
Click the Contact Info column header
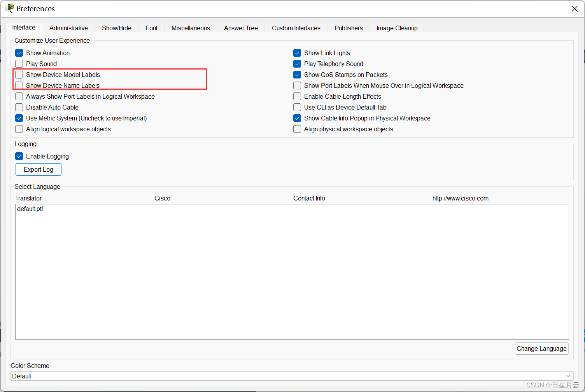[x=309, y=198]
